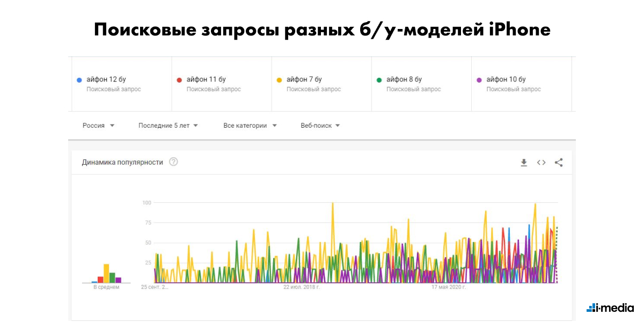The width and height of the screenshot is (644, 322).
Task: Open the Россия region dropdown
Action: pos(99,126)
